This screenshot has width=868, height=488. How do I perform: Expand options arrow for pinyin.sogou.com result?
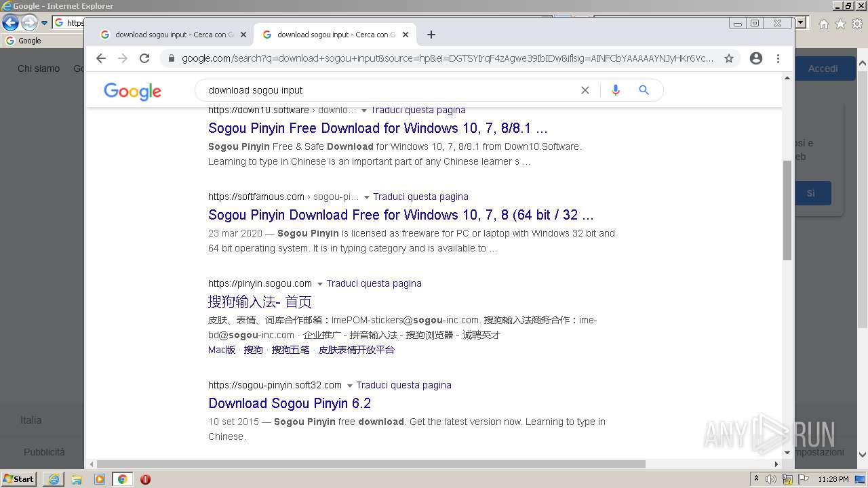320,284
